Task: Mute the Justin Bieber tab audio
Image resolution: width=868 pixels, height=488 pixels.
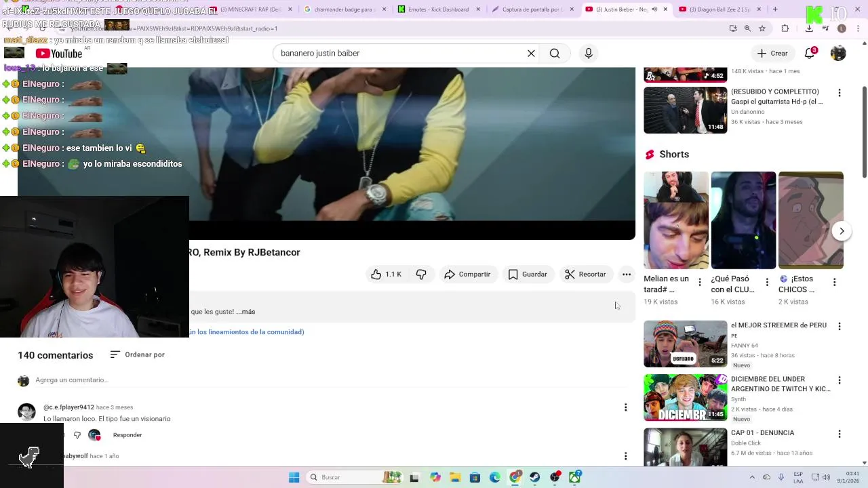Action: pyautogui.click(x=654, y=9)
